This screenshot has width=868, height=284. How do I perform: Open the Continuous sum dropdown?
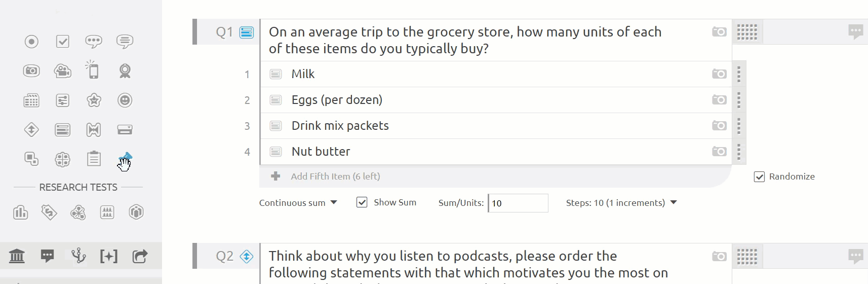pos(298,203)
